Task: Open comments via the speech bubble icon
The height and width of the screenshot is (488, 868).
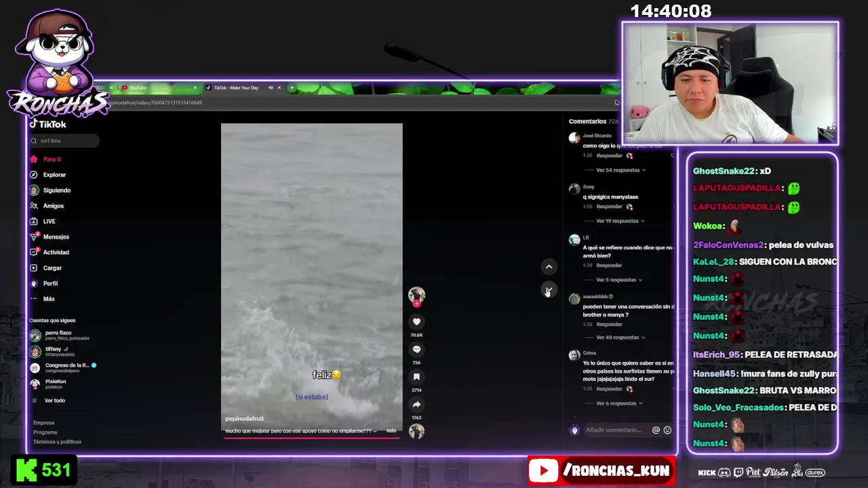Action: (416, 349)
